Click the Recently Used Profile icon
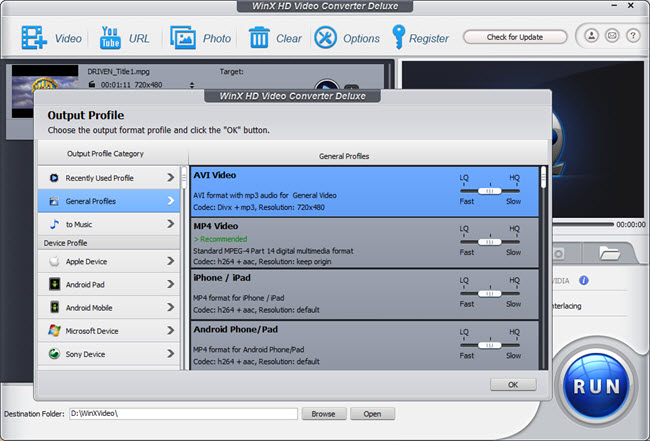Image resolution: width=650 pixels, height=441 pixels. click(54, 178)
